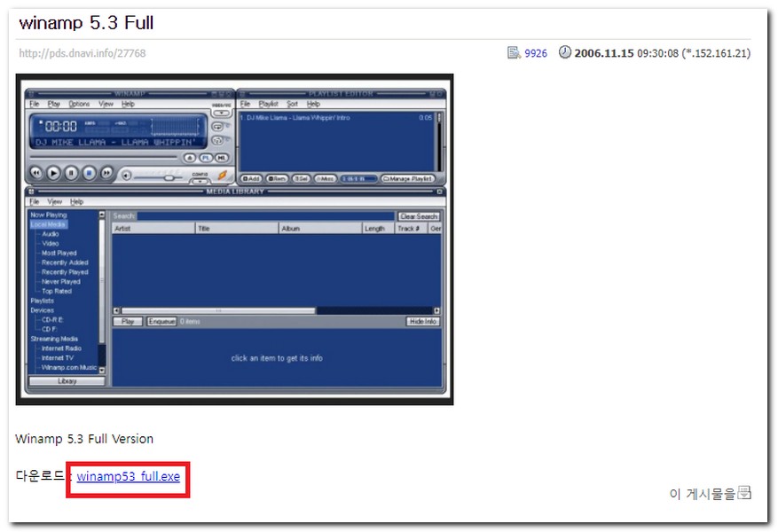This screenshot has height=532, width=778.
Task: Expand the Local Media tree node
Action: point(48,224)
